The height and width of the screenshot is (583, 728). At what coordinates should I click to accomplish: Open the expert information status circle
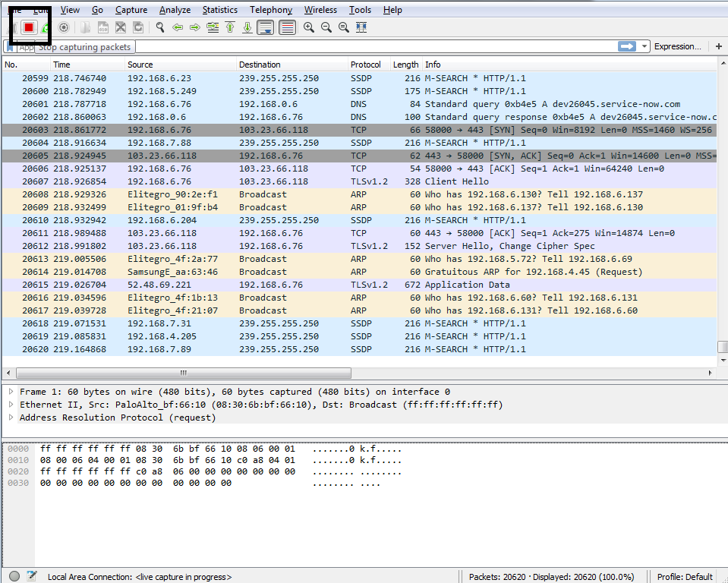coord(14,576)
